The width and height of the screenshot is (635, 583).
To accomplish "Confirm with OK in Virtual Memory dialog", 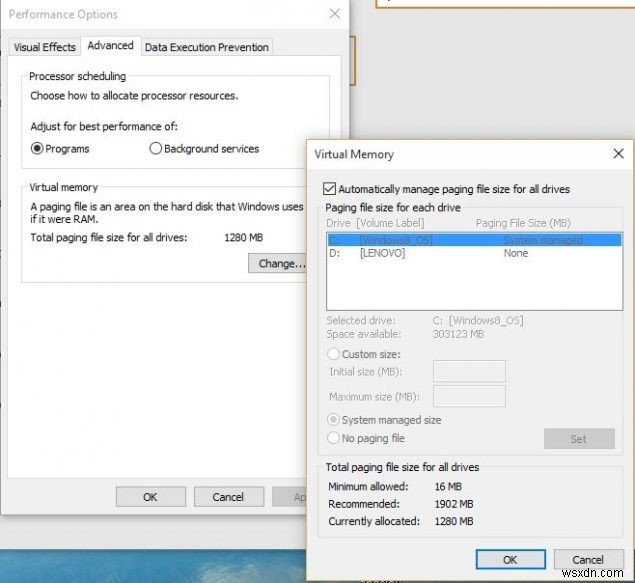I will (510, 560).
